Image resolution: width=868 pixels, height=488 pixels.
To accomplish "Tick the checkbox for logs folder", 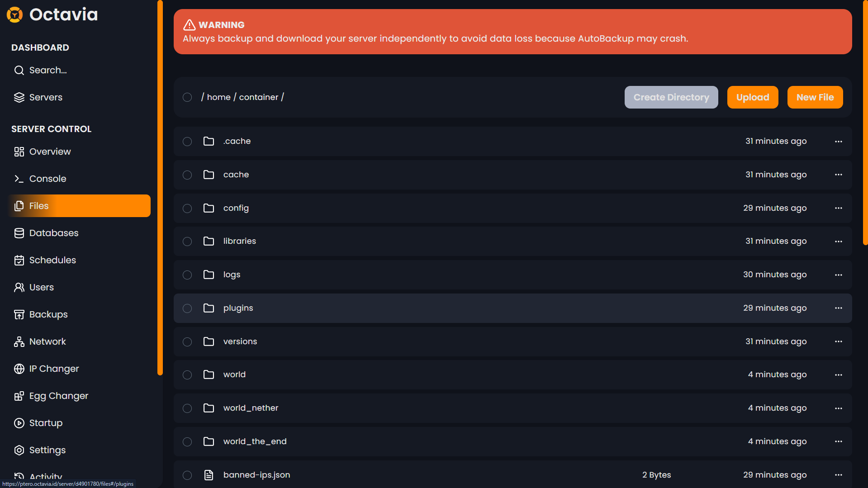I will click(x=187, y=275).
